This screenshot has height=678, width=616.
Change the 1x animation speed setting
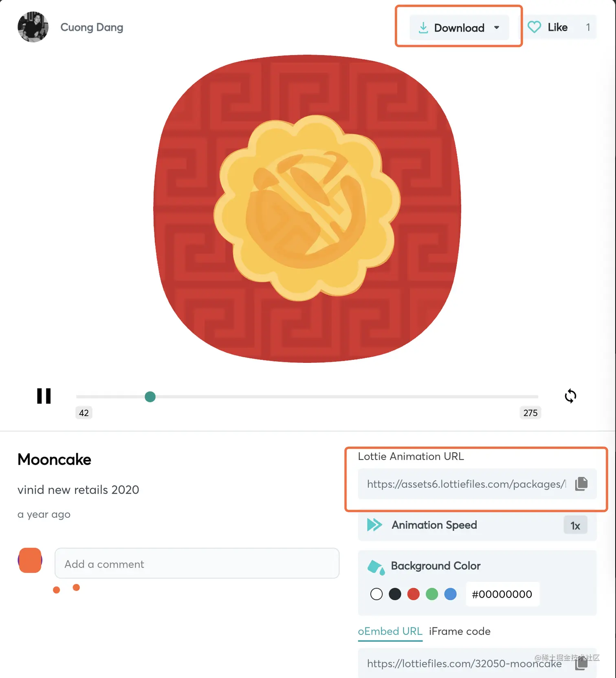575,526
